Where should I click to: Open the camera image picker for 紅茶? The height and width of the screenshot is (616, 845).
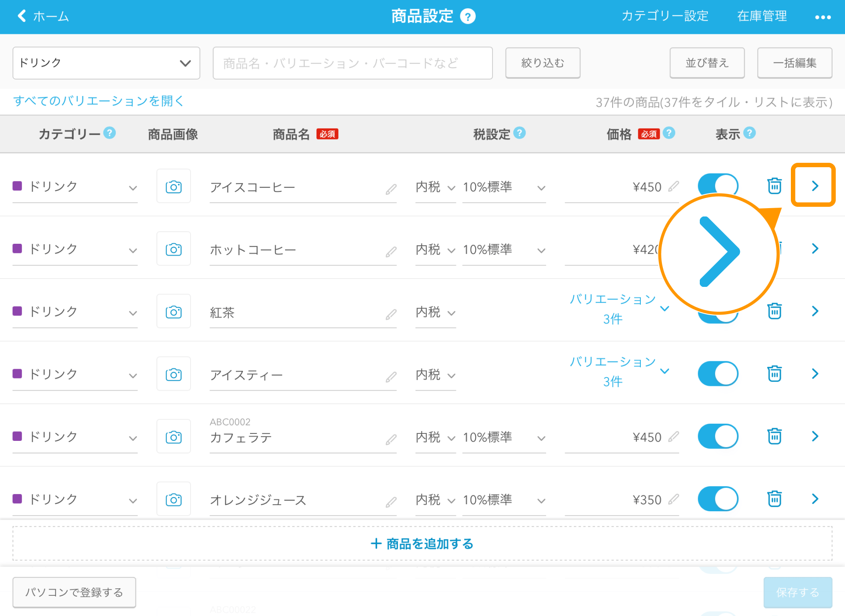[x=173, y=312]
